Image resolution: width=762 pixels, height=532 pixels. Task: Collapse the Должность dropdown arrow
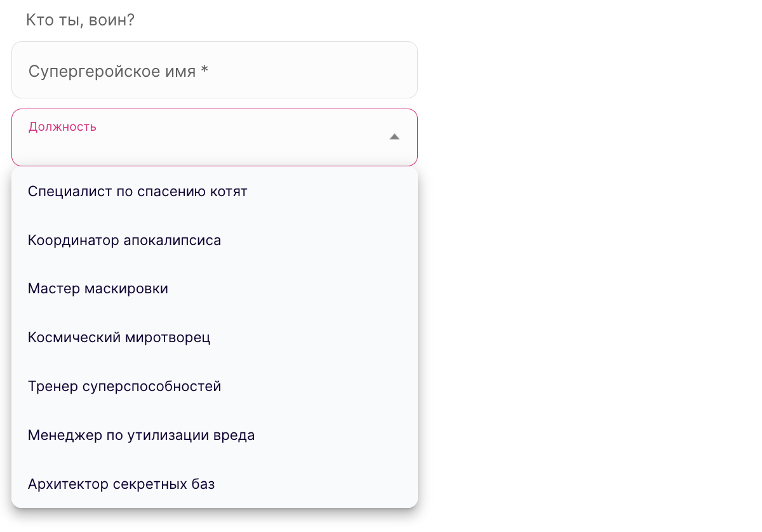point(394,136)
